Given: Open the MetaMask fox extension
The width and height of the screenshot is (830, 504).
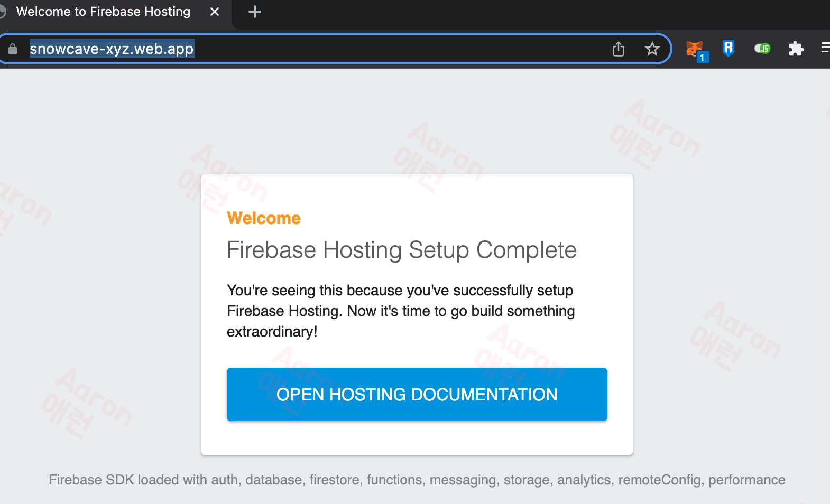Looking at the screenshot, I should (695, 49).
